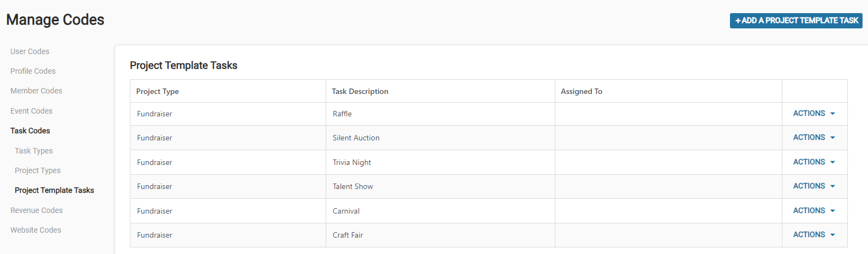Image resolution: width=868 pixels, height=254 pixels.
Task: Click the Task Description column header
Action: [x=360, y=91]
